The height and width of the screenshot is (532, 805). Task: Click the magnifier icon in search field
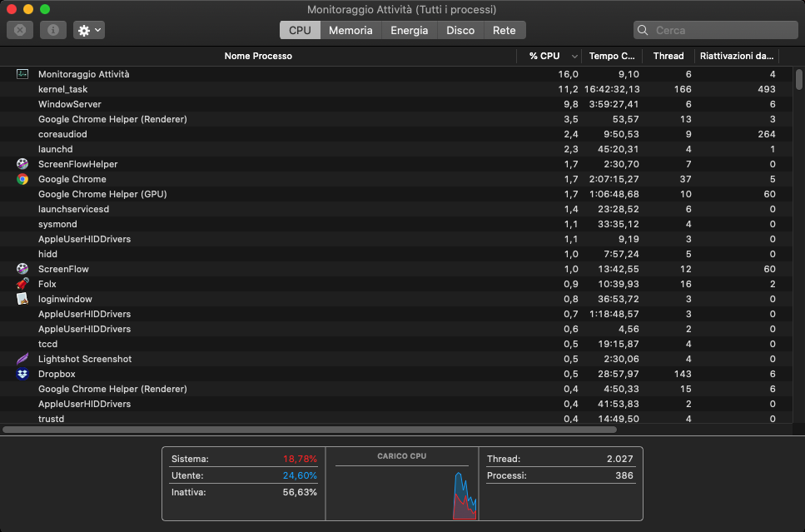(x=643, y=30)
